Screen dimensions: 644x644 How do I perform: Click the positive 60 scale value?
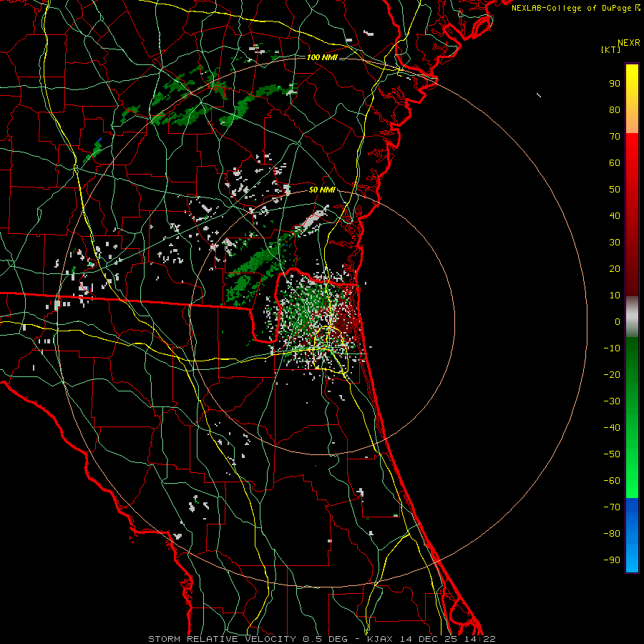tap(615, 163)
